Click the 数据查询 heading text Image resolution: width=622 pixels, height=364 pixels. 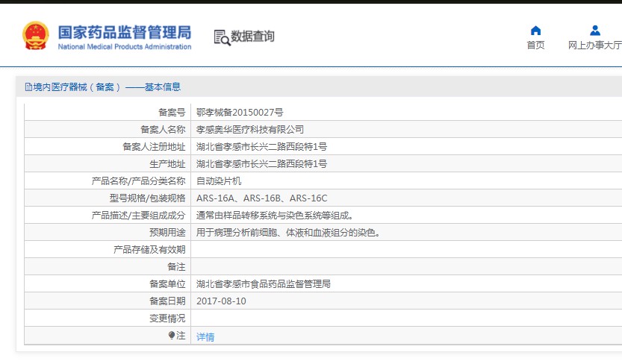[x=252, y=36]
